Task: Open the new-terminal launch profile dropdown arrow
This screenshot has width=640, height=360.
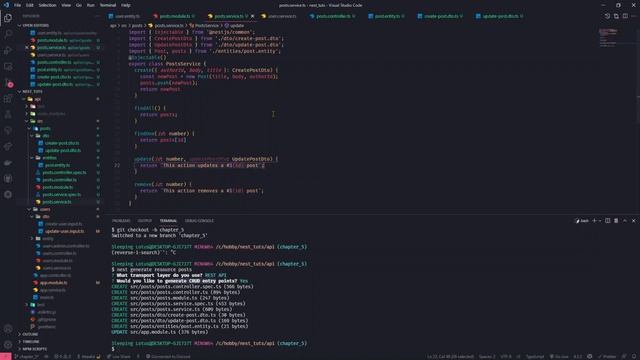Action: (600, 221)
